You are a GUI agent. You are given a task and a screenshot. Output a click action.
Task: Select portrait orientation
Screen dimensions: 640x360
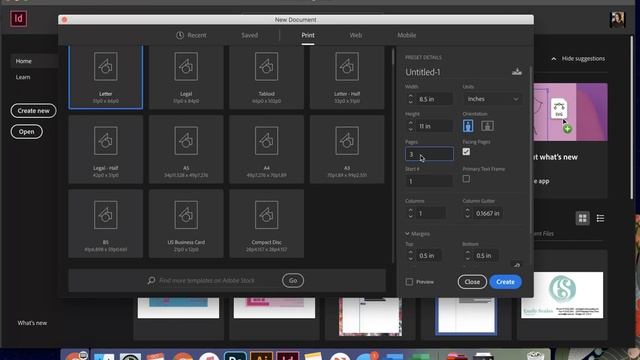click(468, 126)
